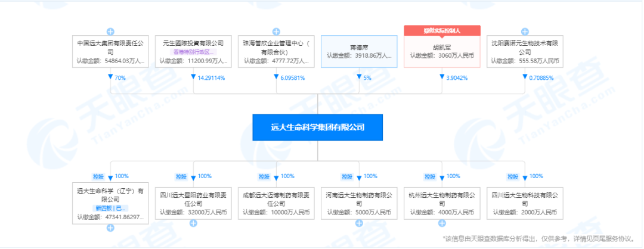Open the 远大生命科学（辽宁）有限公司 subsidiary card
Image resolution: width=644 pixels, height=249 pixels.
[x=110, y=204]
